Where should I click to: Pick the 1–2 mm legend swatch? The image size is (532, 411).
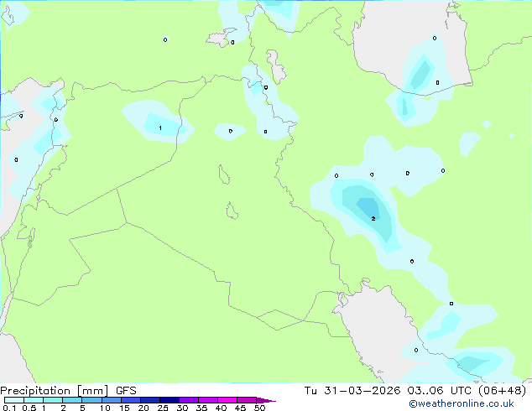click(53, 400)
